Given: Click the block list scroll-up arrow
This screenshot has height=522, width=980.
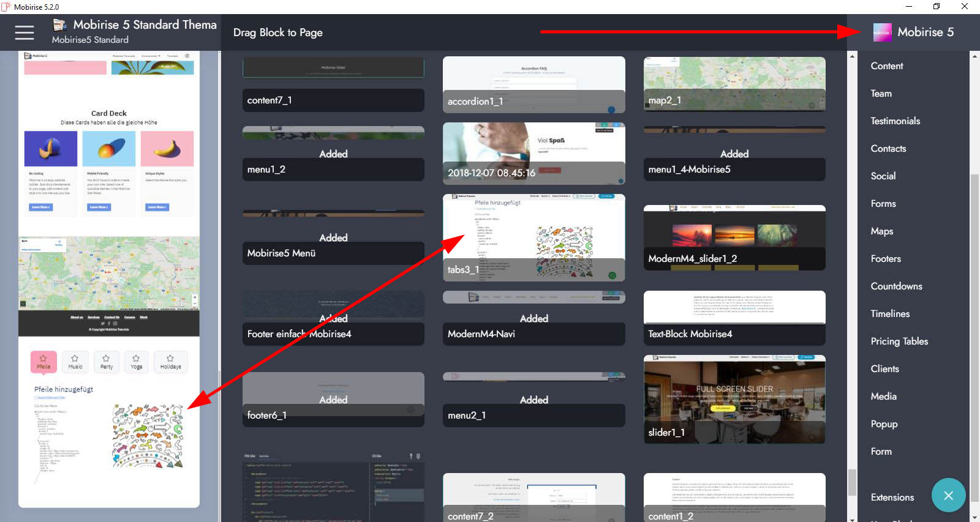Looking at the screenshot, I should click(x=852, y=56).
